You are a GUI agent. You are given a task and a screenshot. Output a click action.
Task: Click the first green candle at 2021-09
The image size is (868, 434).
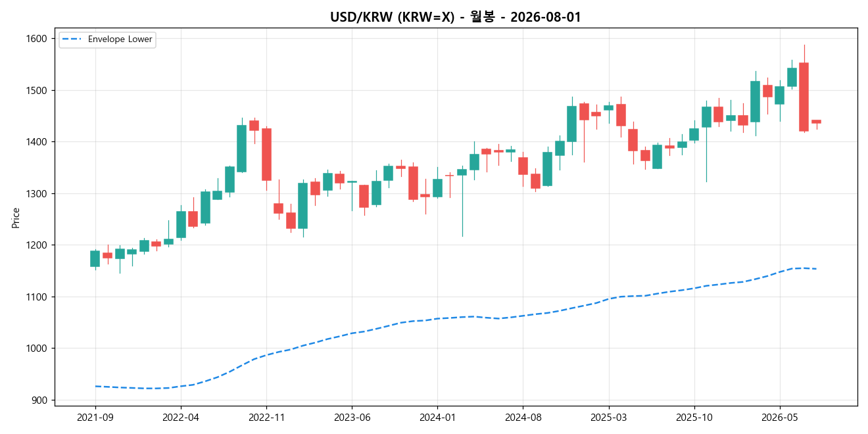[x=95, y=258]
